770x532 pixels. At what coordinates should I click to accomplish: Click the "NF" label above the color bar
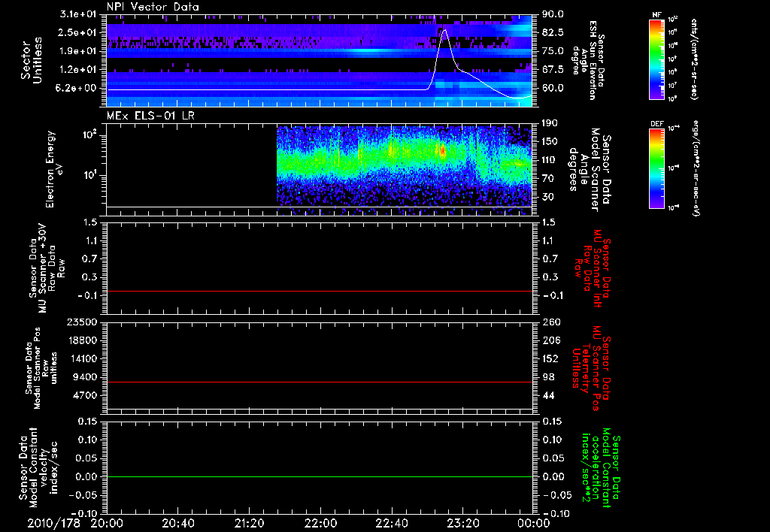[x=656, y=15]
